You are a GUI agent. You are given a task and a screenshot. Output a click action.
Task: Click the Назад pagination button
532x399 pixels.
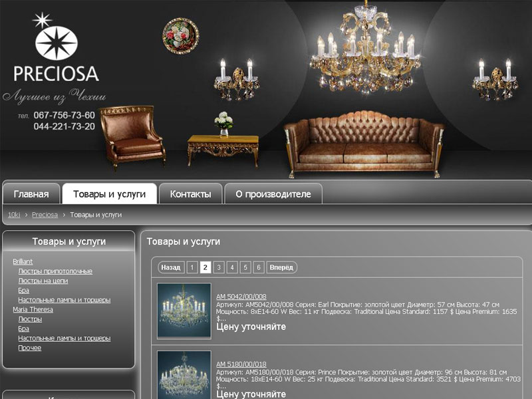(x=171, y=267)
